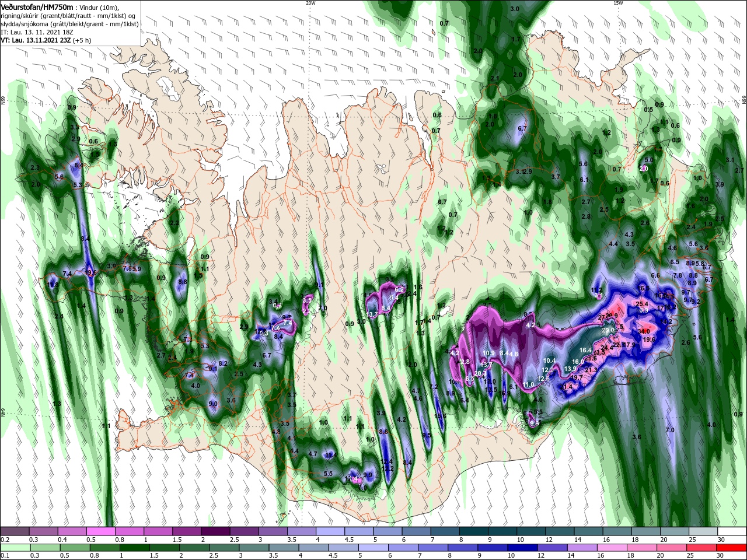This screenshot has height=560, width=747.
Task: Click the 2.3 value at far west
Action: pos(34,168)
